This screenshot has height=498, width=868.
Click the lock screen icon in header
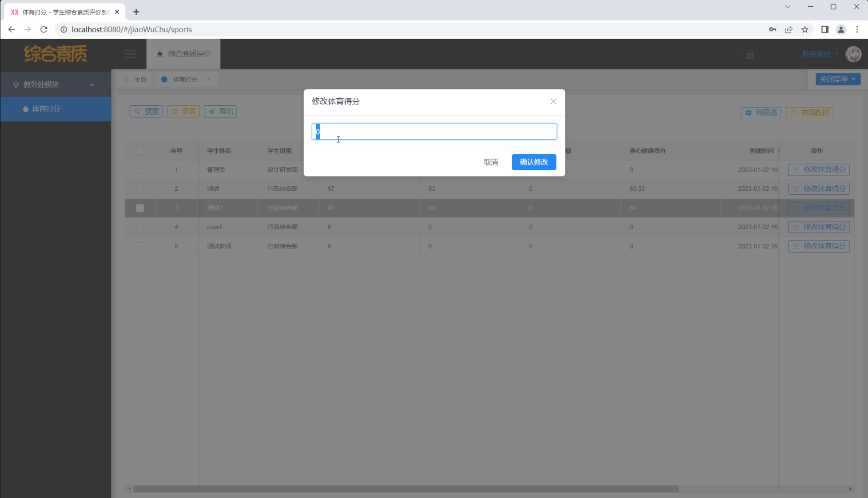point(750,54)
